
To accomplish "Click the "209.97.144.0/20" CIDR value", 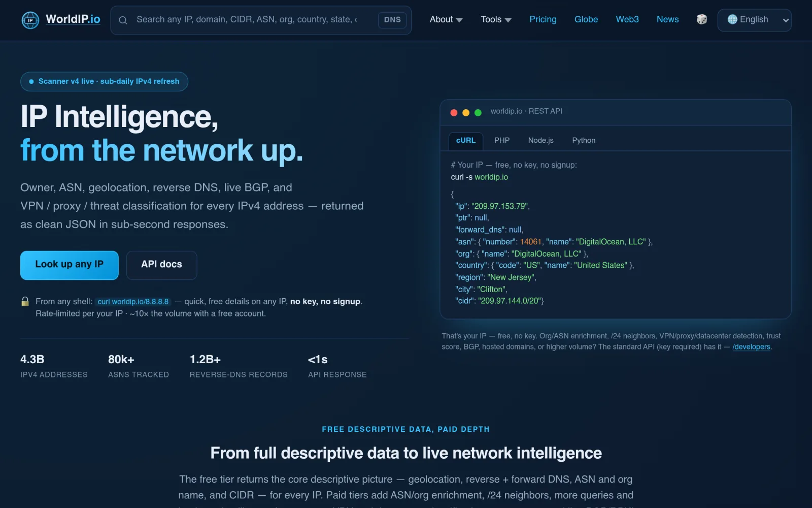I will click(x=510, y=301).
